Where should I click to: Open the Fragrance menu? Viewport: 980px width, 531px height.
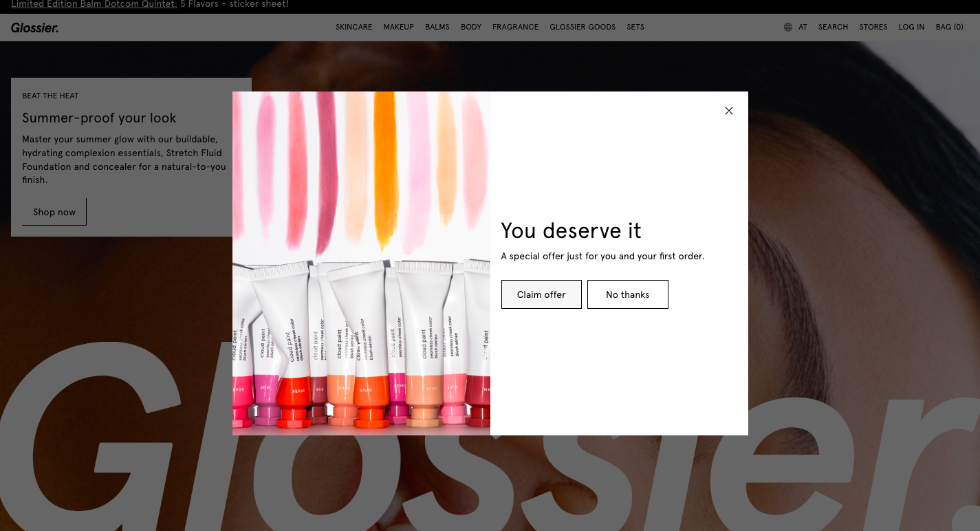tap(516, 28)
